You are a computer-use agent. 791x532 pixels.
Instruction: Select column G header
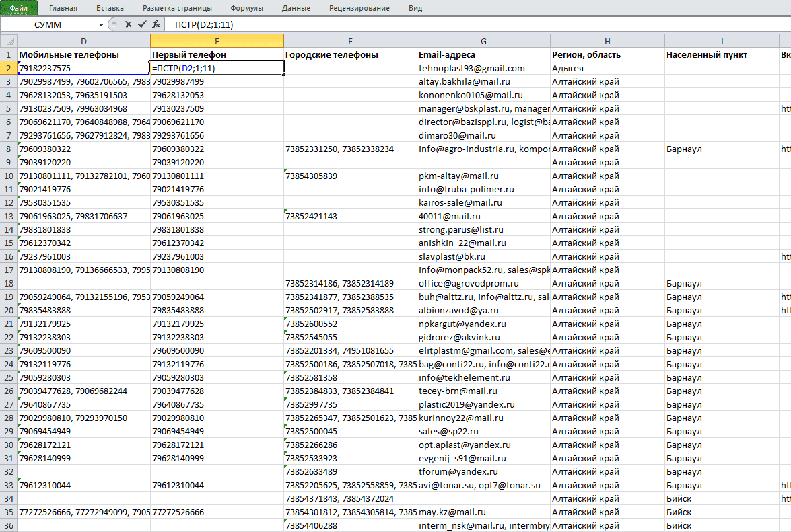click(483, 41)
